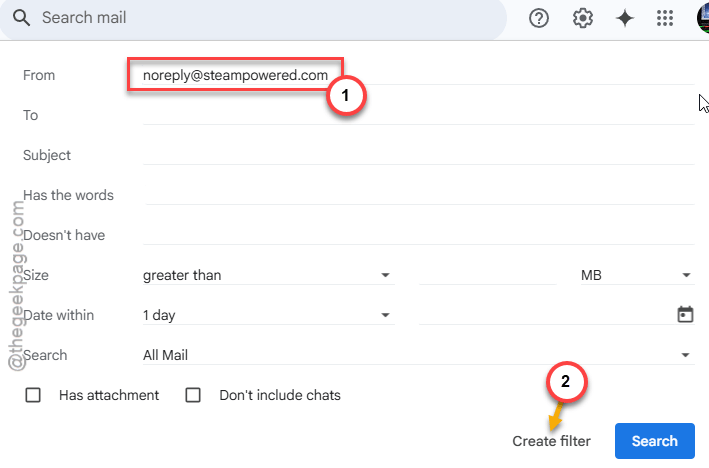This screenshot has width=709, height=468.
Task: Expand the size comparison 'greater than' dropdown
Action: click(x=269, y=275)
